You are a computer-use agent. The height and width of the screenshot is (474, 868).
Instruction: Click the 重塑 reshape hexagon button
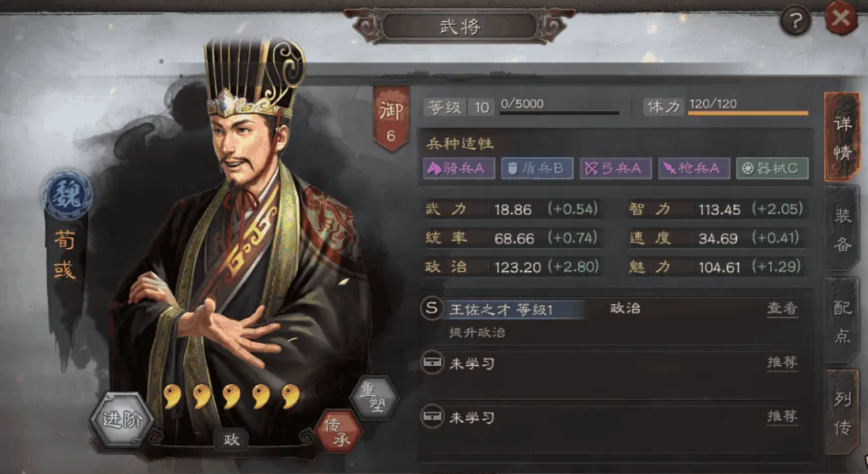tap(374, 398)
